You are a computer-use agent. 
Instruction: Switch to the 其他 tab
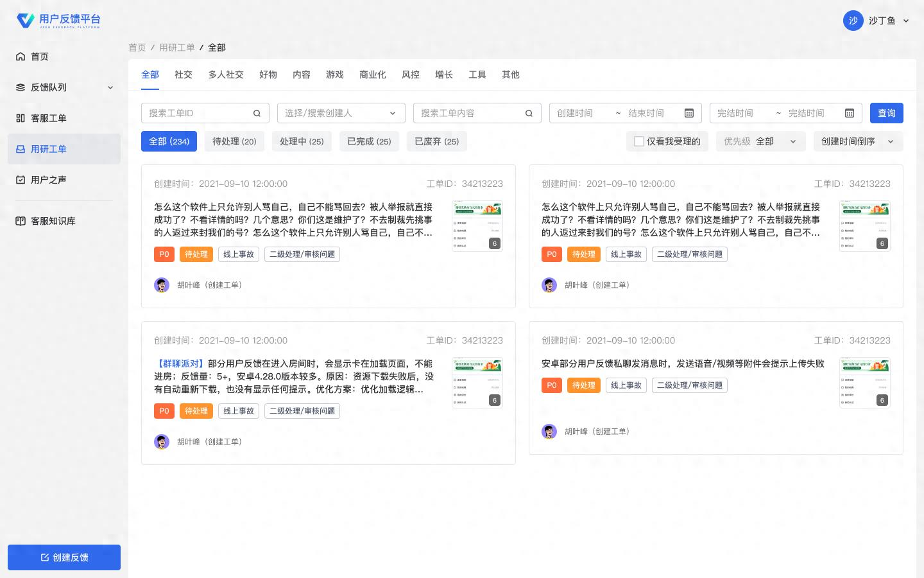point(511,74)
